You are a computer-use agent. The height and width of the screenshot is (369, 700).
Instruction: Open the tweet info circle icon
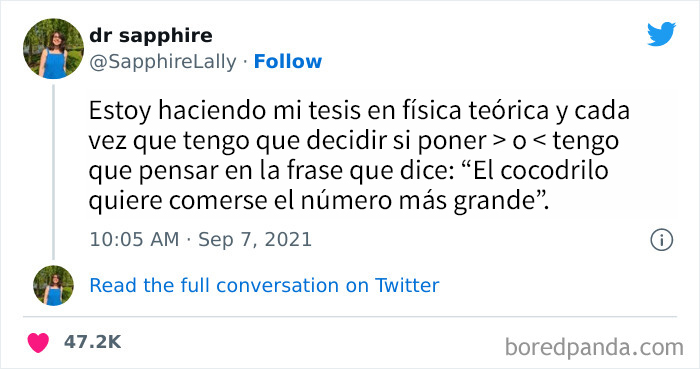[x=661, y=240]
